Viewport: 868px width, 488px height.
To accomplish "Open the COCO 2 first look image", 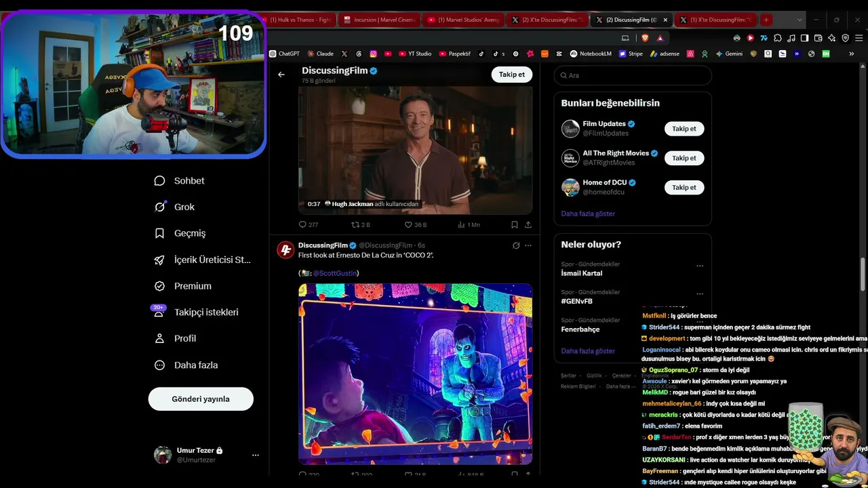I will click(416, 373).
